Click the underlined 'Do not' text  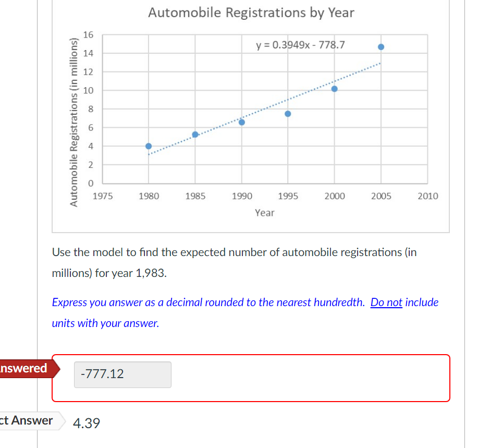click(386, 302)
